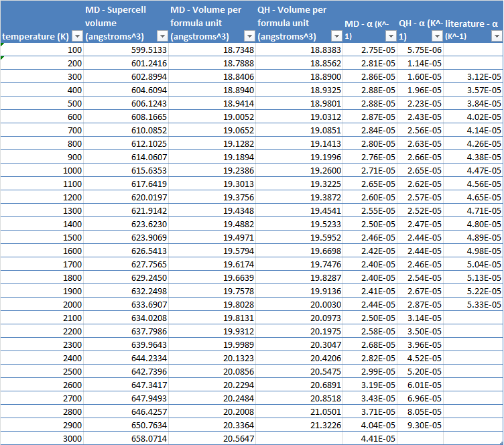
Task: Select supercell volume cell 599.5133
Action: [x=126, y=50]
